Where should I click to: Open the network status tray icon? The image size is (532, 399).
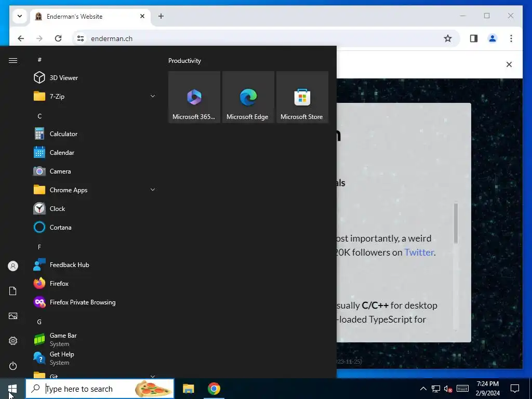436,389
